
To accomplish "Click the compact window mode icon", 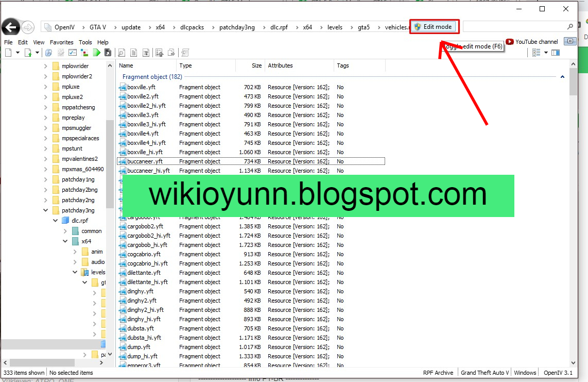I will pos(570,41).
